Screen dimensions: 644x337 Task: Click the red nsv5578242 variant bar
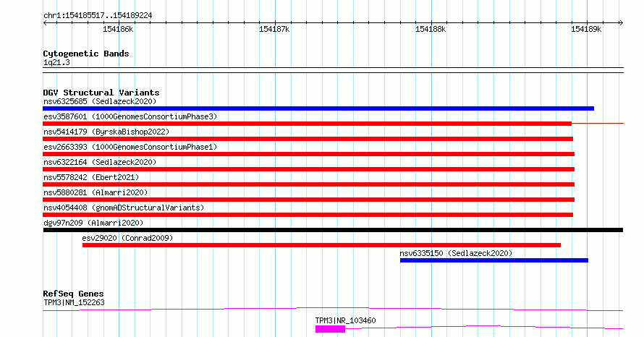pyautogui.click(x=308, y=184)
